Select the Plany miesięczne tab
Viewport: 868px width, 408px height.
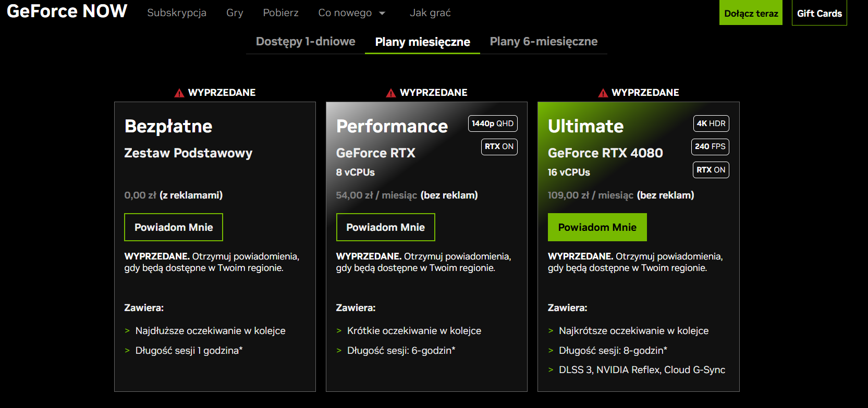coord(423,42)
